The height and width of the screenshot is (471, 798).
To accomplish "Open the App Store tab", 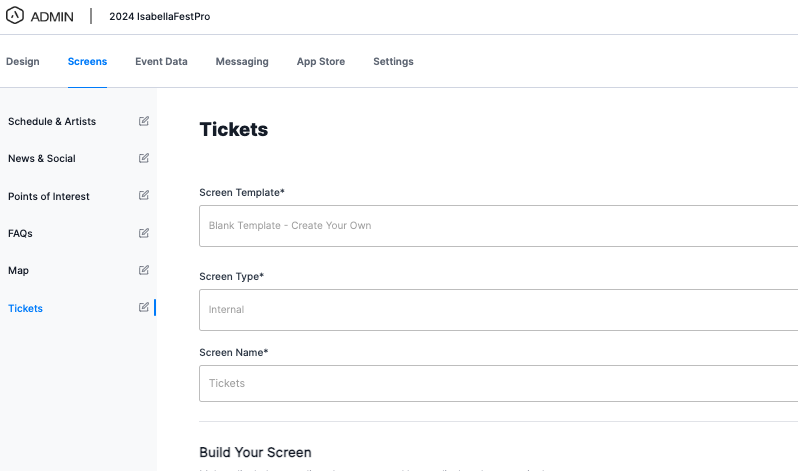I will coord(321,62).
